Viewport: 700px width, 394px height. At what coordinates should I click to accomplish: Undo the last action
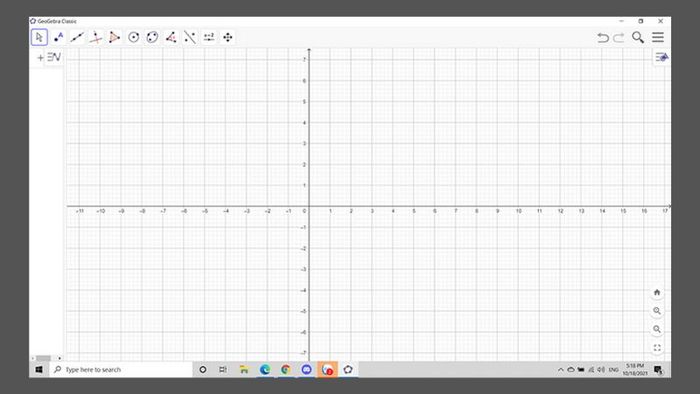[603, 37]
